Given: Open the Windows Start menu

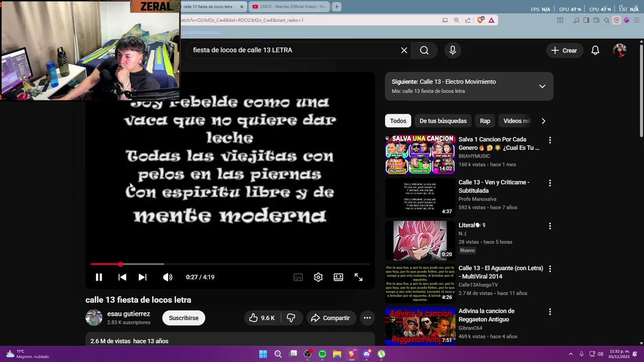Looking at the screenshot, I should pos(263,354).
